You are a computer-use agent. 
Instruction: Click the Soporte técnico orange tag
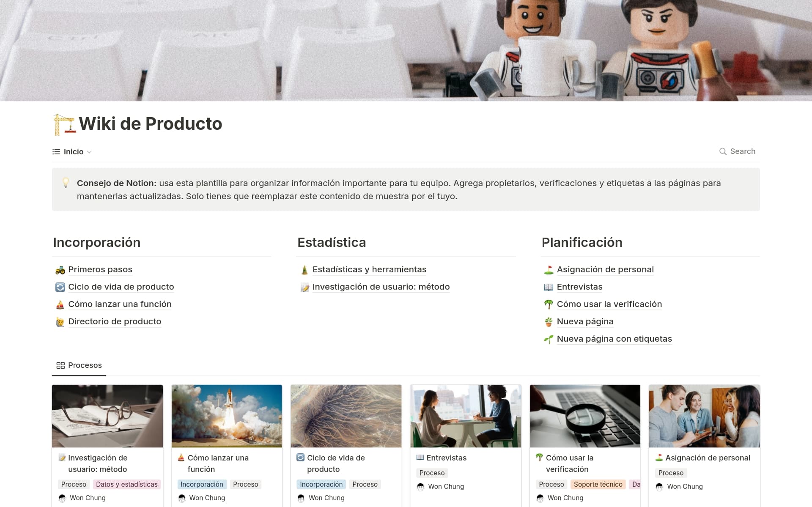pos(598,485)
